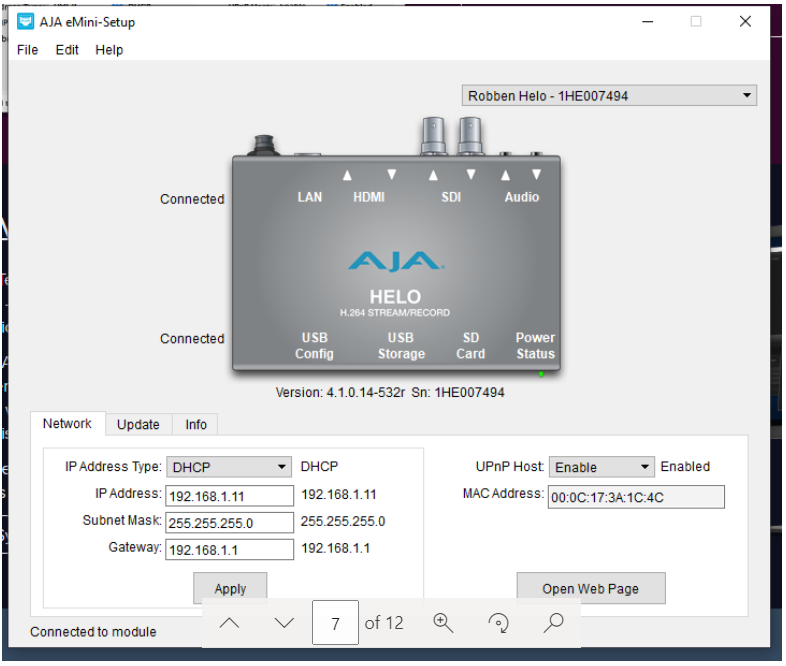The image size is (786, 666).
Task: Switch to the Network tab
Action: click(x=67, y=423)
